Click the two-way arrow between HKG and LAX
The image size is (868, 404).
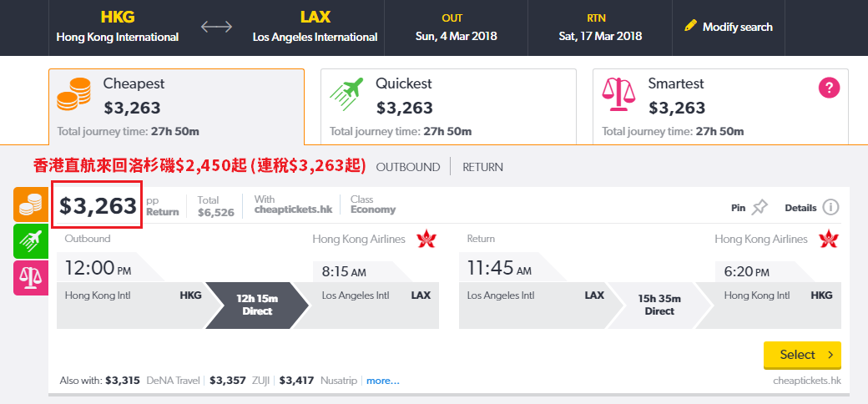pyautogui.click(x=216, y=27)
